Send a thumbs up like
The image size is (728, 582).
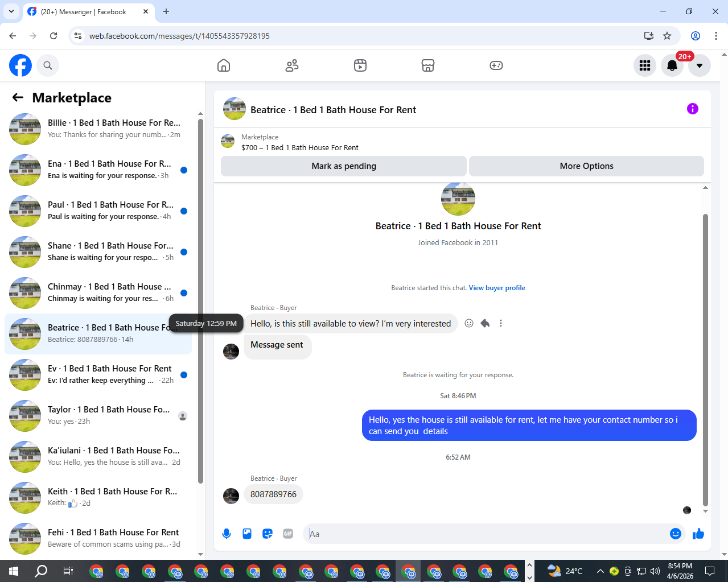click(698, 534)
